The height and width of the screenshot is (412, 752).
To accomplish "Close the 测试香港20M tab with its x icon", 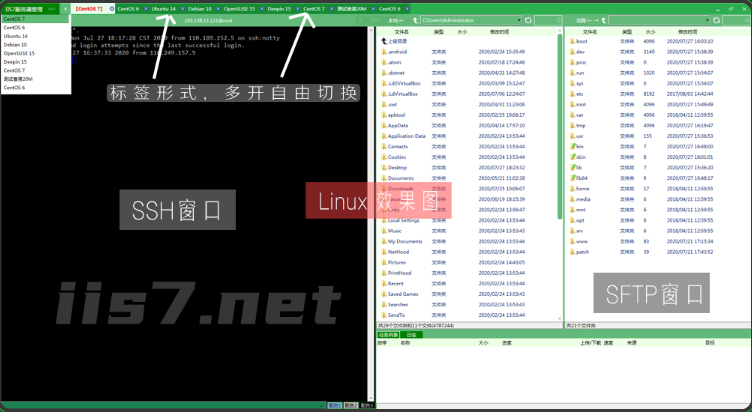I will point(373,9).
